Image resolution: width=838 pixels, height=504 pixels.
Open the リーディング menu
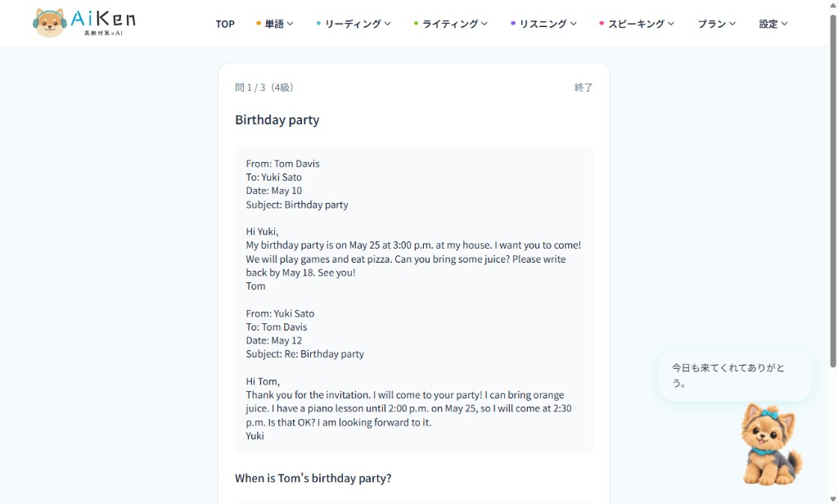(x=354, y=24)
